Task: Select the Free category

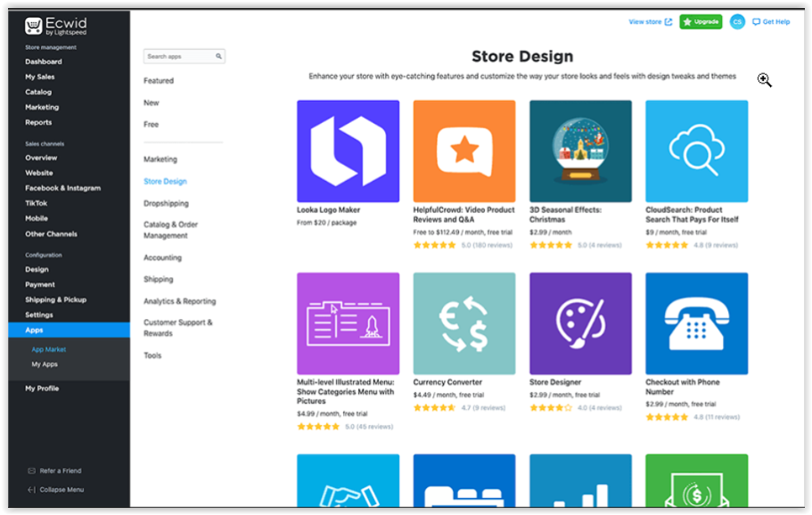Action: [x=152, y=124]
